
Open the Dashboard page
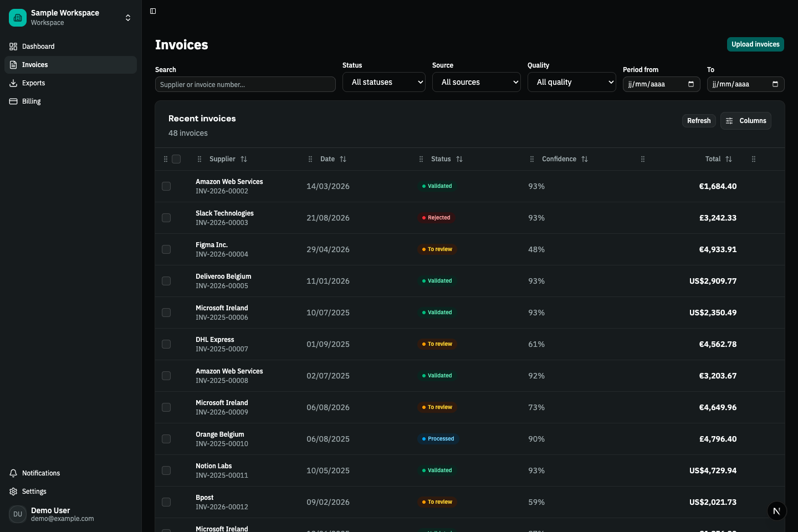pyautogui.click(x=70, y=47)
